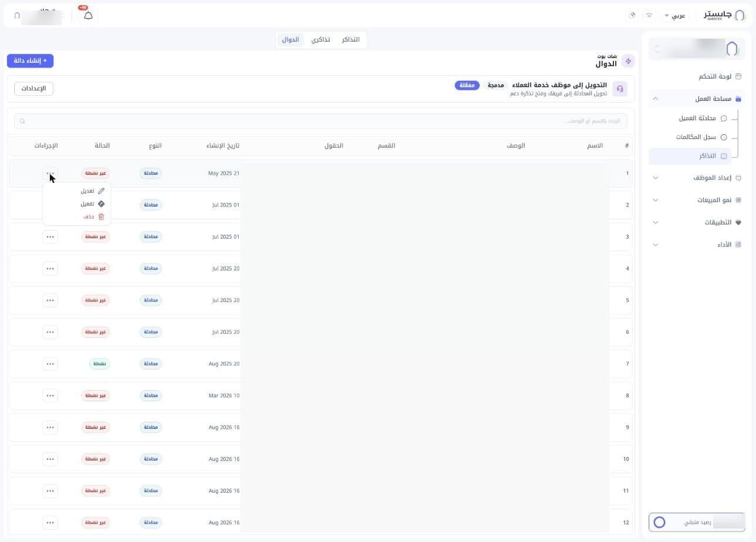Focus the search by name or description field

[x=321, y=121]
